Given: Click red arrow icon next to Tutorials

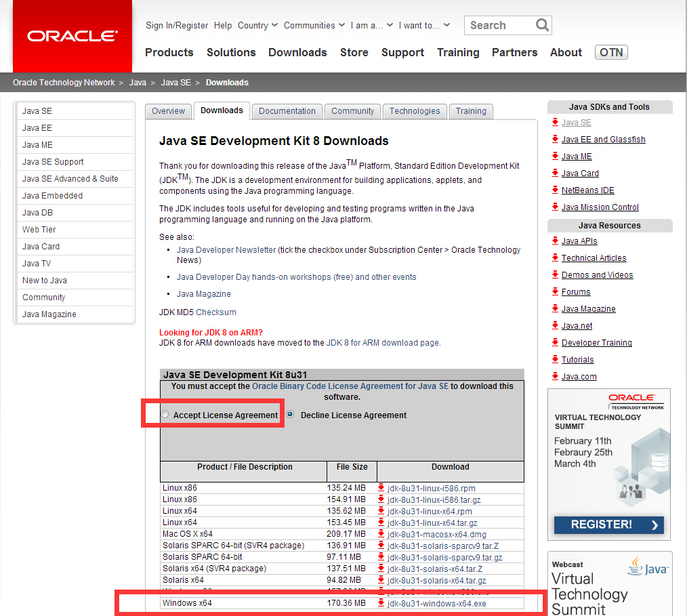Looking at the screenshot, I should (555, 360).
